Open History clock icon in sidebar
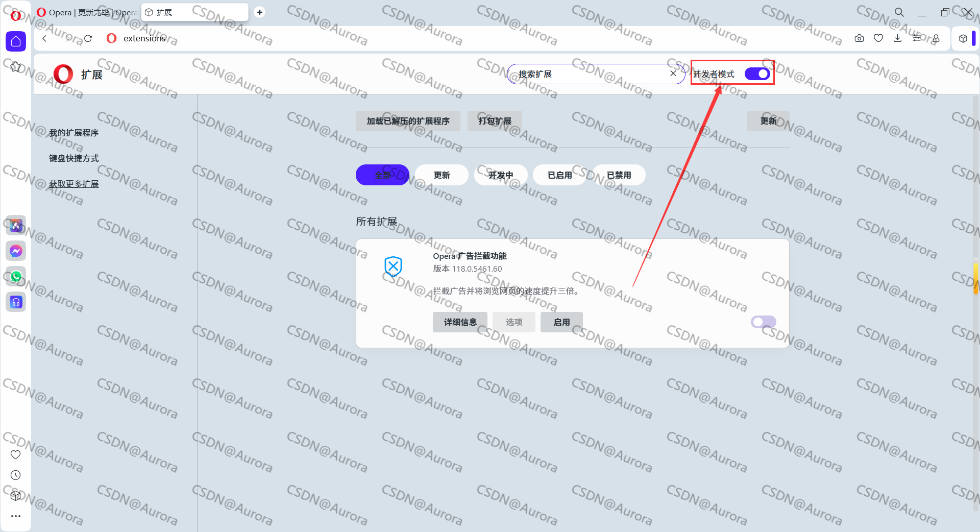 pyautogui.click(x=16, y=475)
